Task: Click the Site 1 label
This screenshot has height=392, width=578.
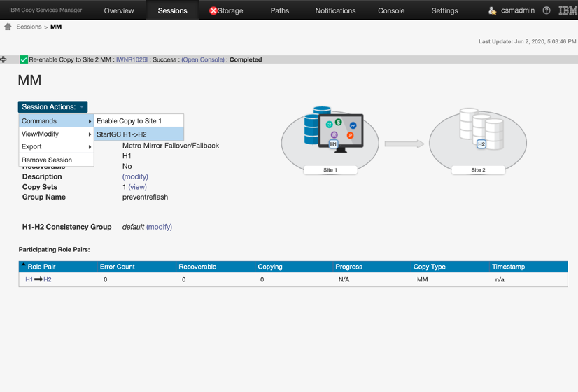Action: tap(330, 170)
